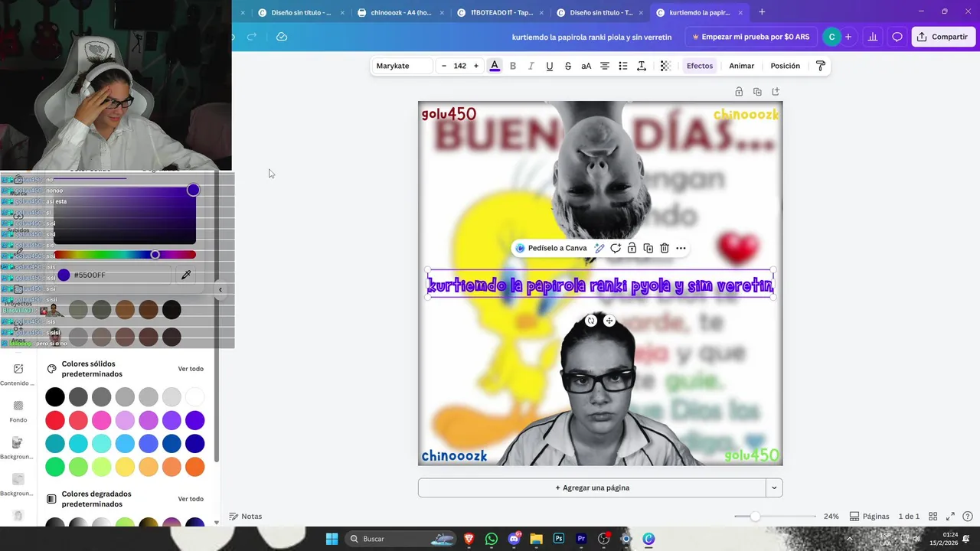Click Pedíselo a Canva in floating toolbar
The height and width of the screenshot is (551, 980).
pyautogui.click(x=551, y=248)
